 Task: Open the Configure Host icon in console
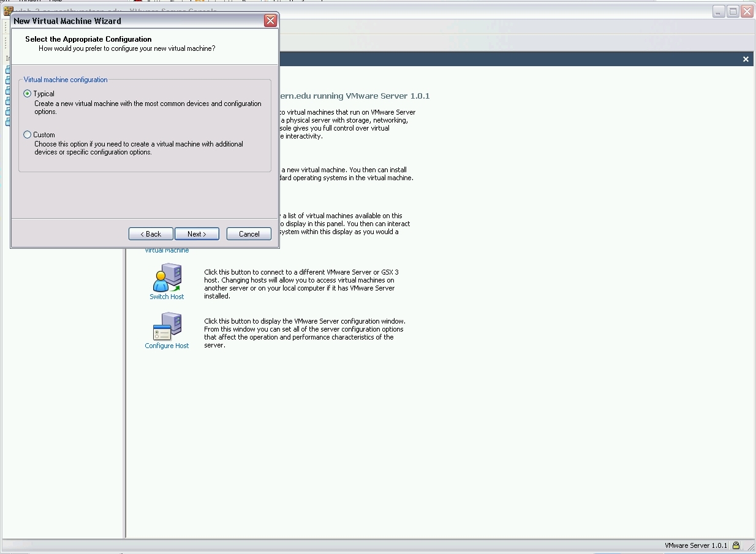point(167,327)
